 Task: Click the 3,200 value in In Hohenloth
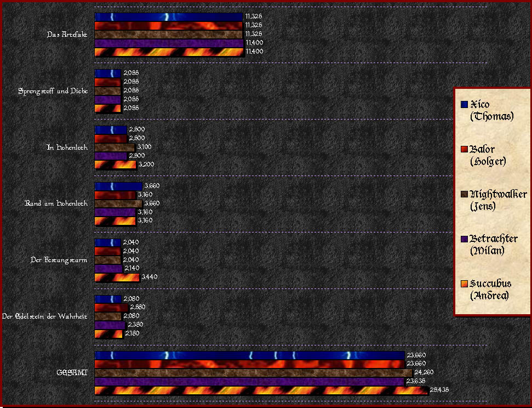(145, 165)
